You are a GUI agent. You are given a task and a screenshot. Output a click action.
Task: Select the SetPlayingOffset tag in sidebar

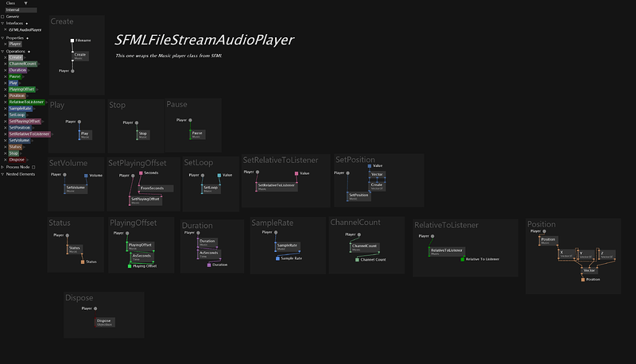pyautogui.click(x=25, y=121)
